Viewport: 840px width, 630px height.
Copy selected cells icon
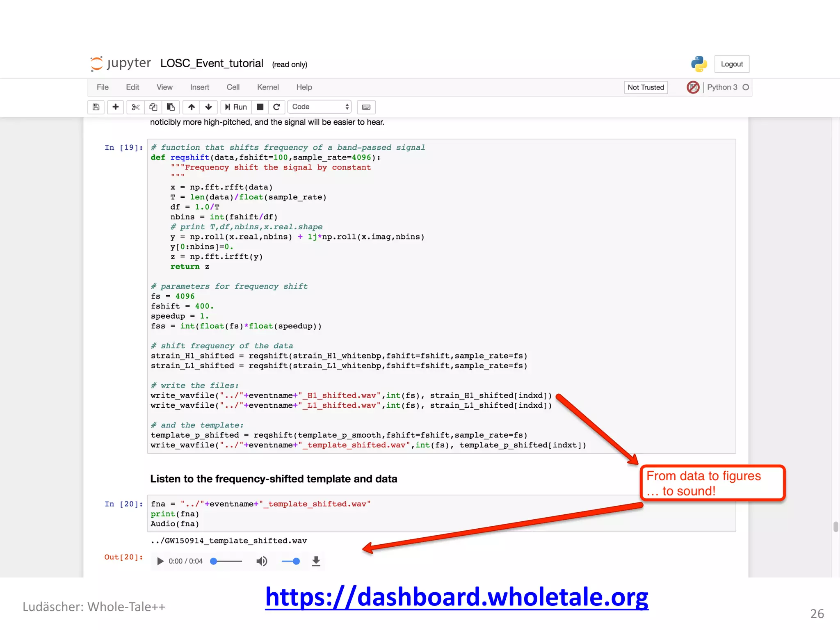[153, 107]
